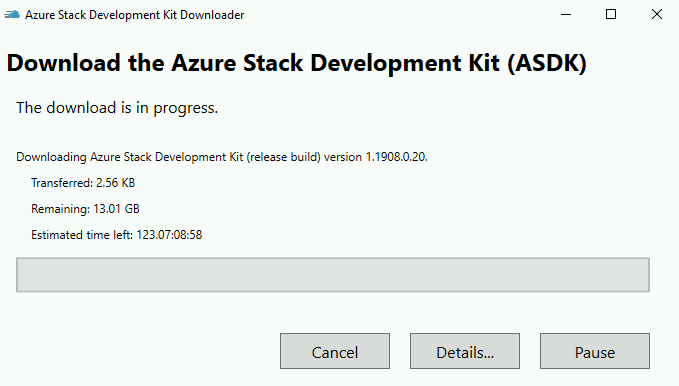The width and height of the screenshot is (679, 386).
Task: Select 'The download is in progress.' status text
Action: [117, 108]
